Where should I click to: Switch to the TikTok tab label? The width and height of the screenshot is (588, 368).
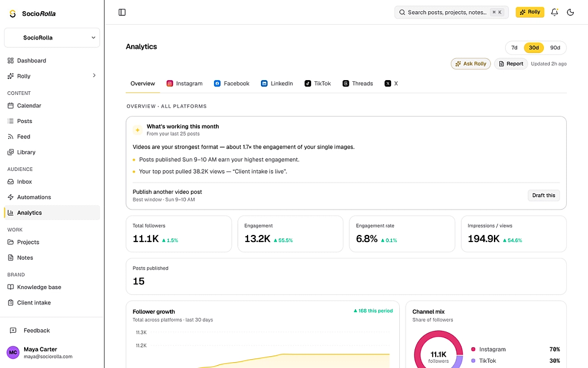(x=322, y=84)
